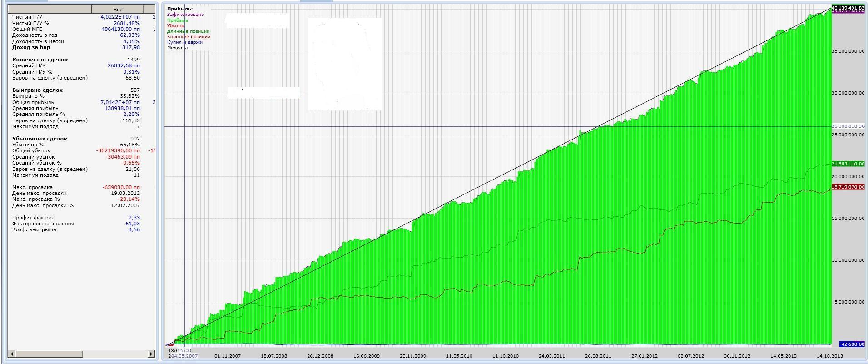Click the 'Макс. просадка' label without percent
The width and height of the screenshot is (868, 364).
[32, 187]
